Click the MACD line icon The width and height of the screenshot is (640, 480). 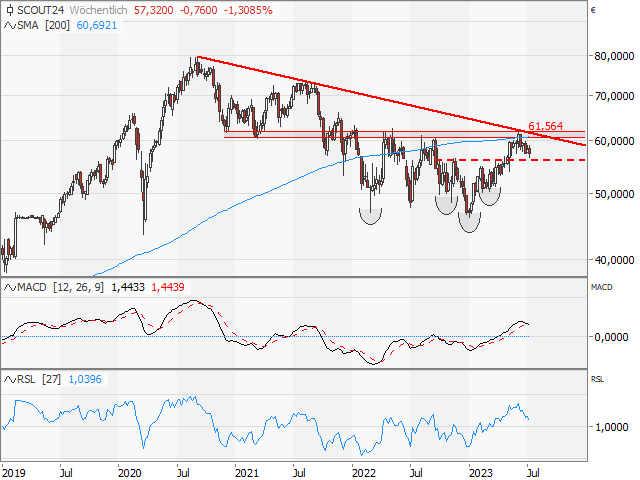[x=10, y=287]
